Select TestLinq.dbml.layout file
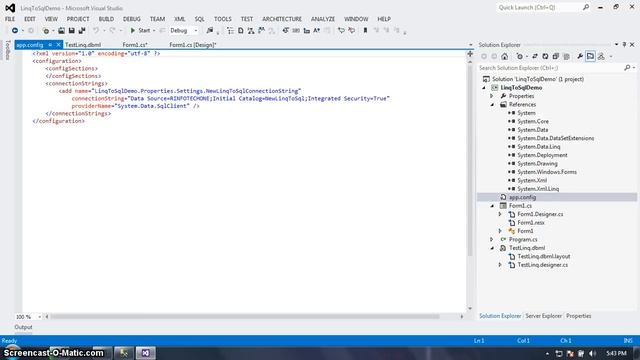 point(544,256)
